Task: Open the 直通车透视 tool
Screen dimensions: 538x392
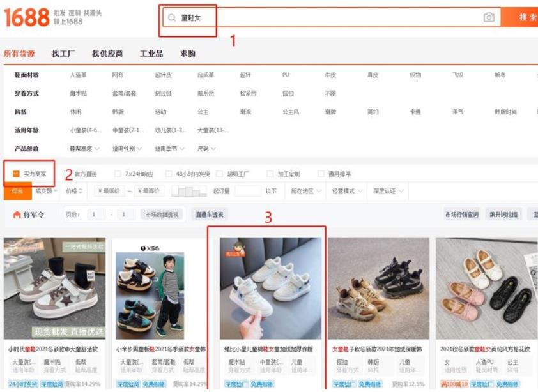Action: pos(208,215)
